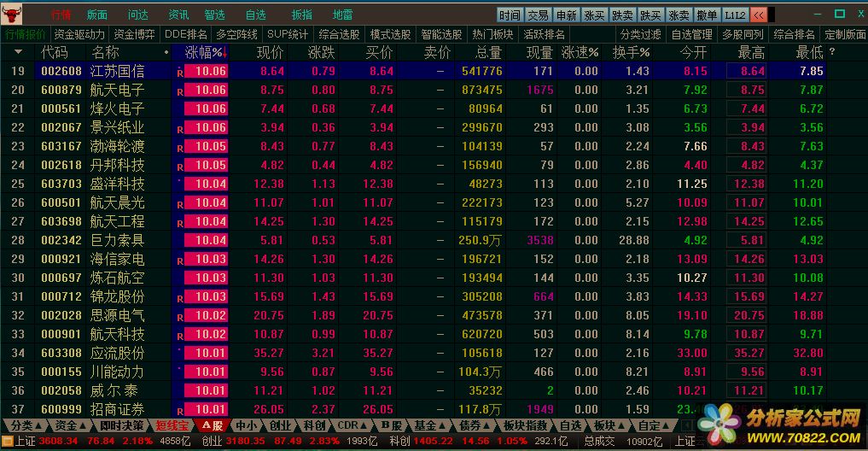Click the R marker beside 招商证券
868x451 pixels.
point(180,412)
